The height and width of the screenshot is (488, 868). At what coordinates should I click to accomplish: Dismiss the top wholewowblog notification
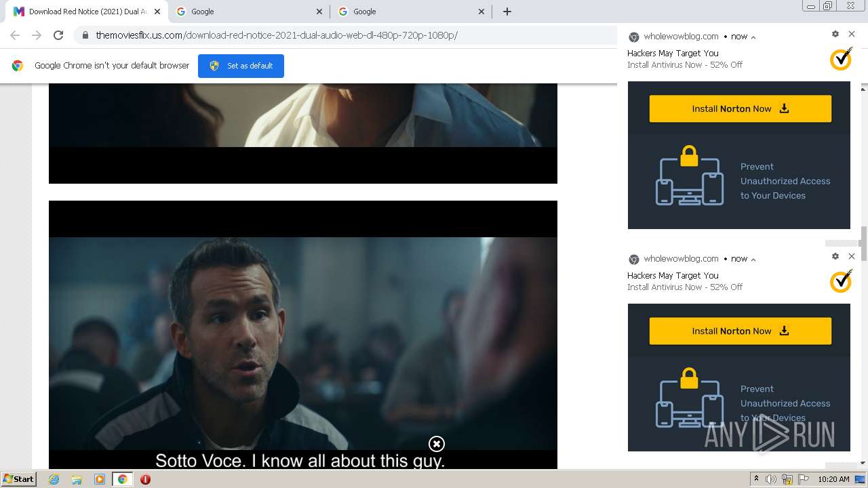click(x=852, y=34)
